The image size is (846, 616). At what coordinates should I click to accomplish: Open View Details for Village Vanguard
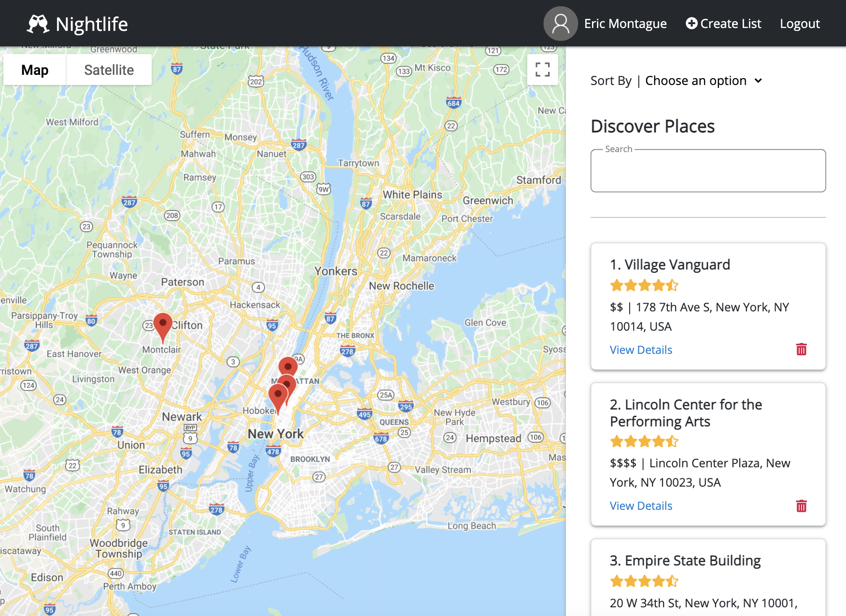point(641,350)
